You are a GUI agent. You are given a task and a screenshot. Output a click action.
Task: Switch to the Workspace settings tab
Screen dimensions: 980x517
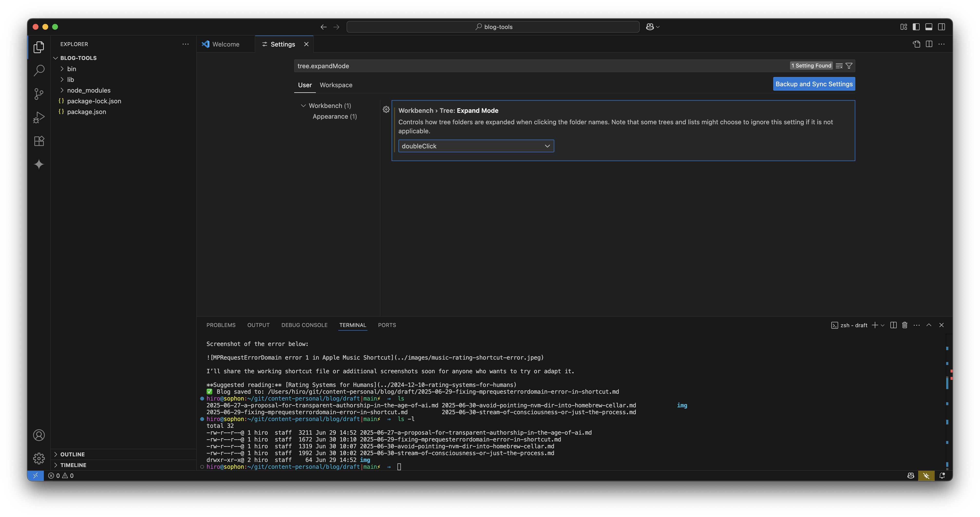point(336,85)
